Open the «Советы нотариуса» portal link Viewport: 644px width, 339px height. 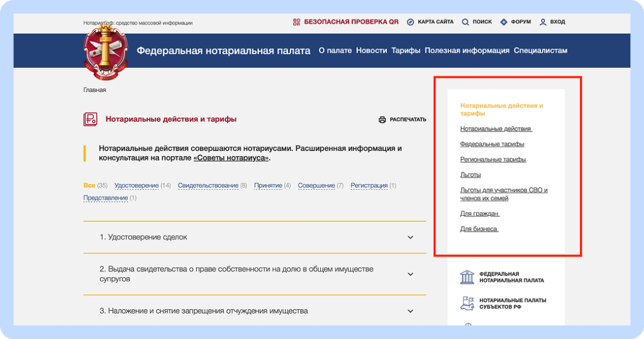click(x=231, y=158)
